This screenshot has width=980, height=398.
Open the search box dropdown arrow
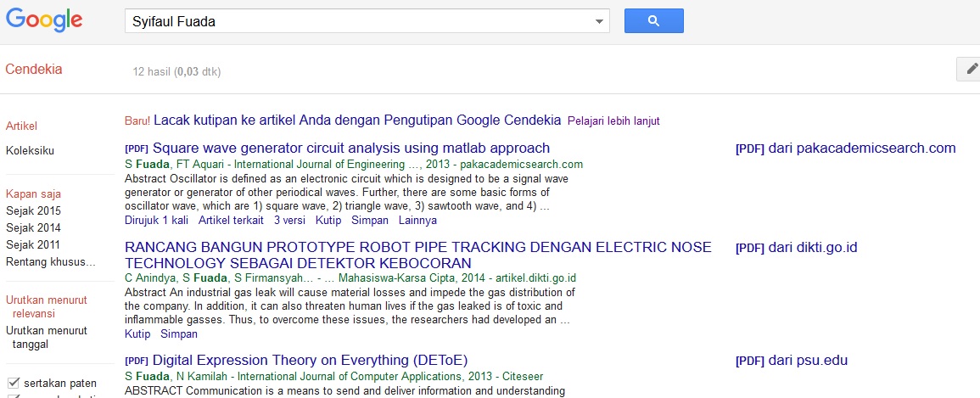click(599, 21)
